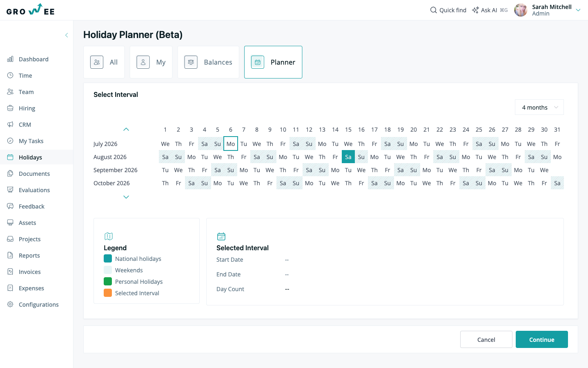The width and height of the screenshot is (588, 368).
Task: Click the Cancel button
Action: pos(486,339)
